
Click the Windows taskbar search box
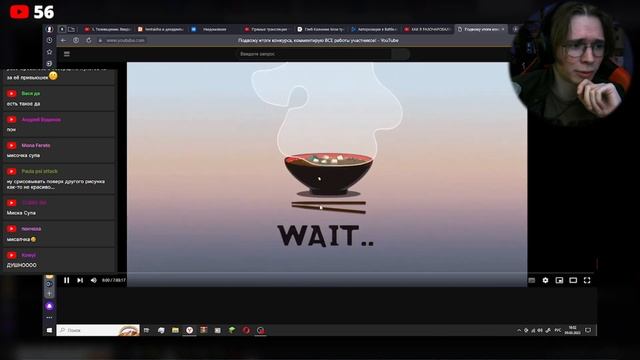coord(98,330)
